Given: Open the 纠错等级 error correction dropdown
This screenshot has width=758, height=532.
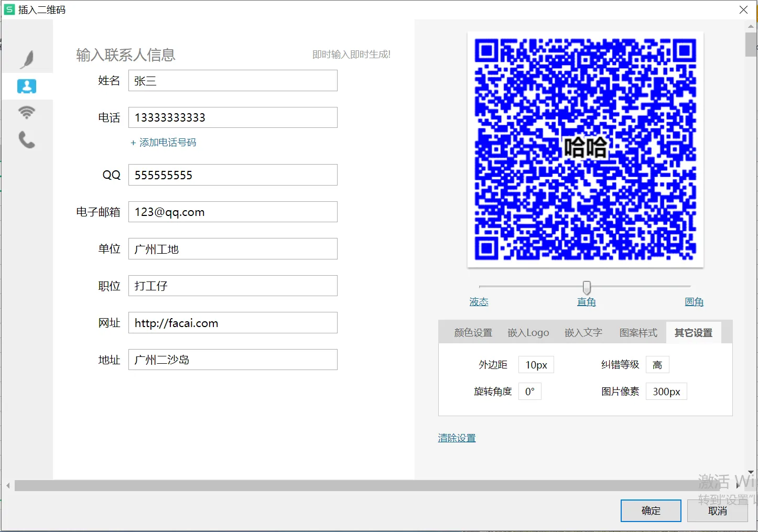Looking at the screenshot, I should tap(657, 365).
